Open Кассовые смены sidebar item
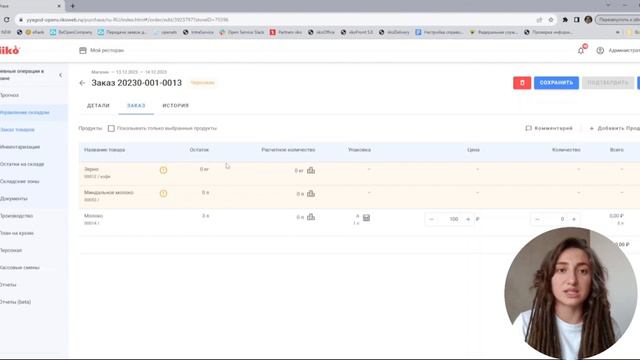Screen dimensions: 640x360 click(x=20, y=267)
